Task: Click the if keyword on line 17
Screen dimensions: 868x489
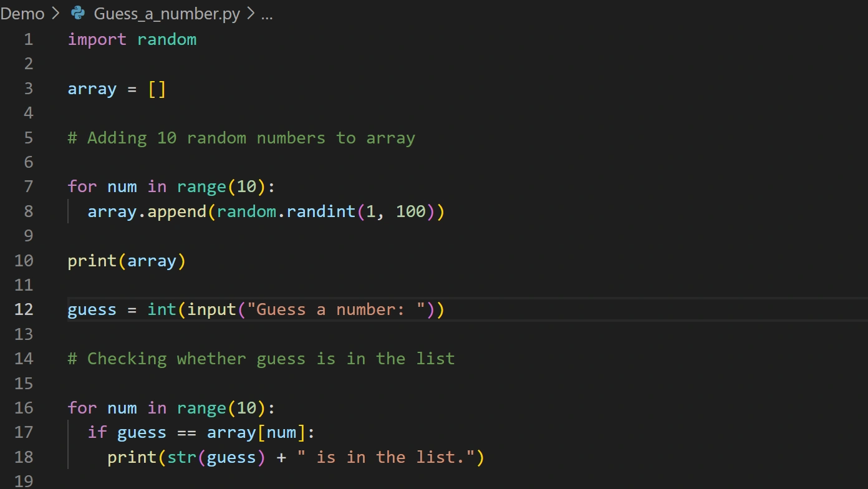Action: (x=97, y=432)
